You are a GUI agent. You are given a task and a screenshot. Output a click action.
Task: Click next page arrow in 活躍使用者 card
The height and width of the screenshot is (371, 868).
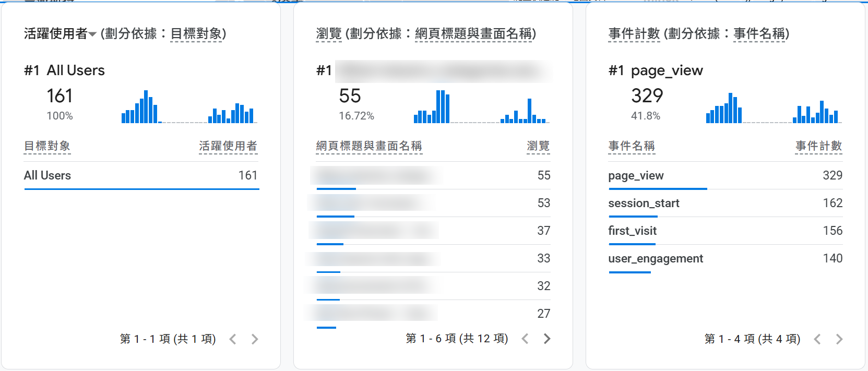click(254, 339)
